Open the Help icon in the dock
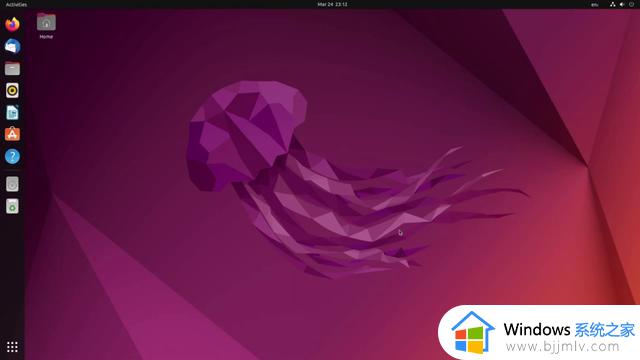The width and height of the screenshot is (640, 360). (12, 156)
